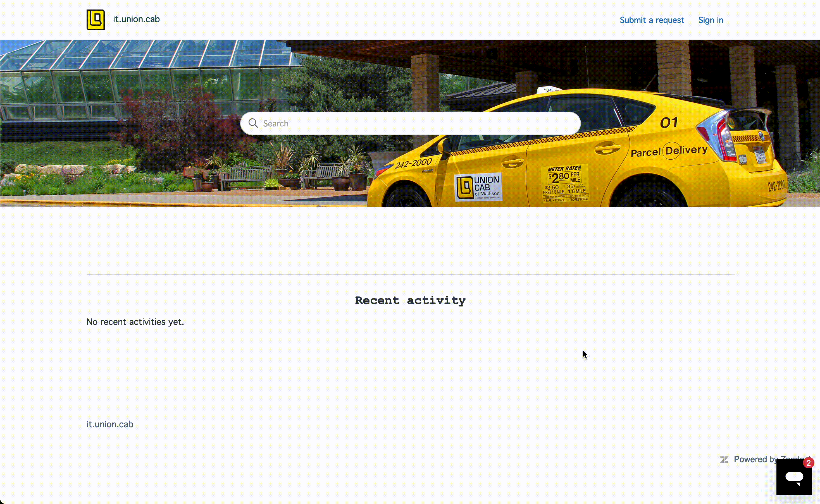Open the it.union.cab footer link
Screen dimensions: 820x504
tap(110, 424)
